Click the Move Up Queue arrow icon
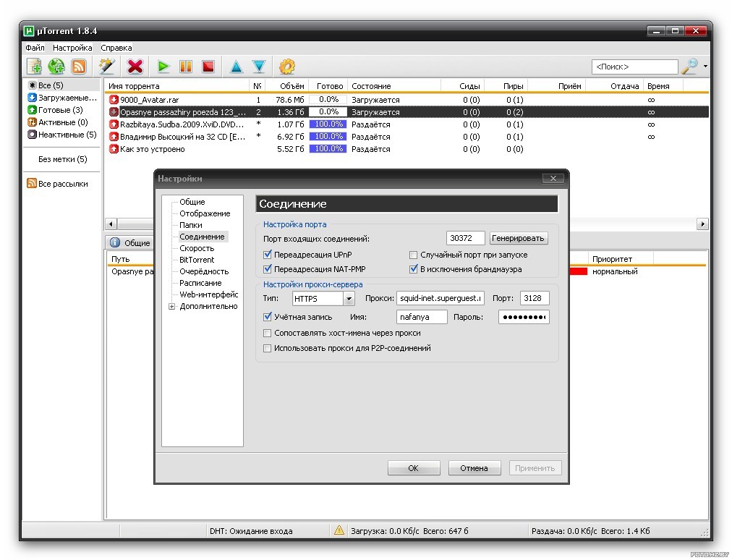Viewport: 732px width, 560px height. coord(237,67)
